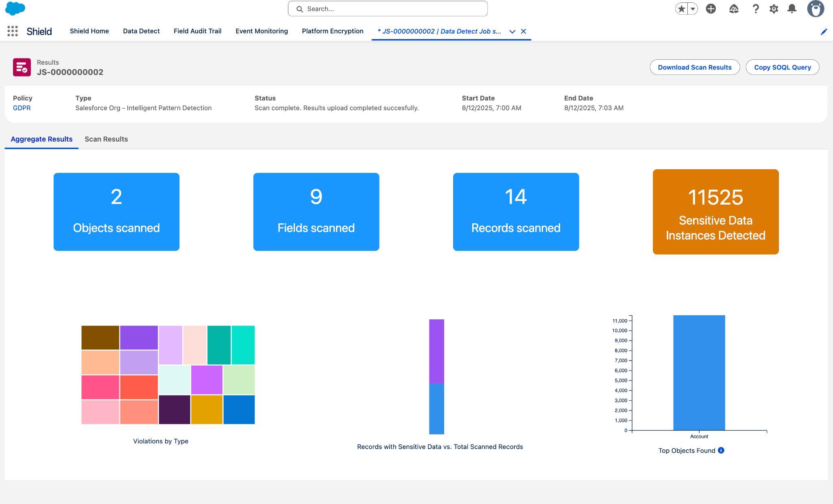The height and width of the screenshot is (504, 833).
Task: Click the user avatar profile icon
Action: [x=815, y=9]
